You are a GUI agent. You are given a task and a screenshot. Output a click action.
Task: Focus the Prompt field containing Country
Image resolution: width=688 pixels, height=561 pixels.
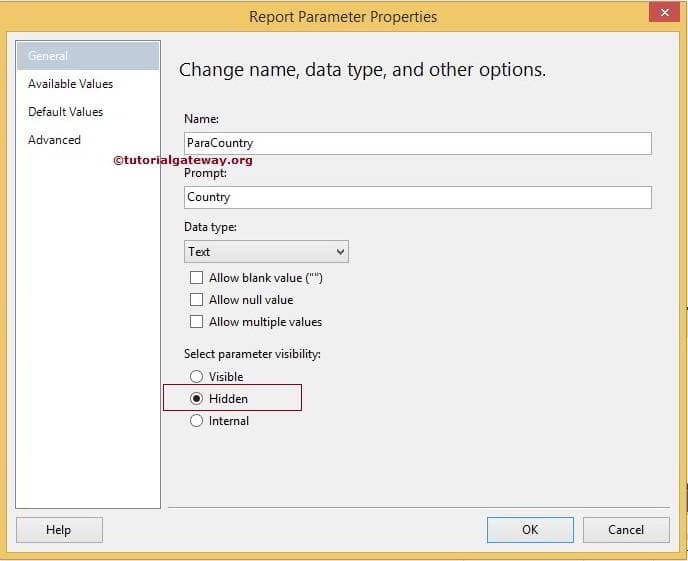(x=417, y=197)
